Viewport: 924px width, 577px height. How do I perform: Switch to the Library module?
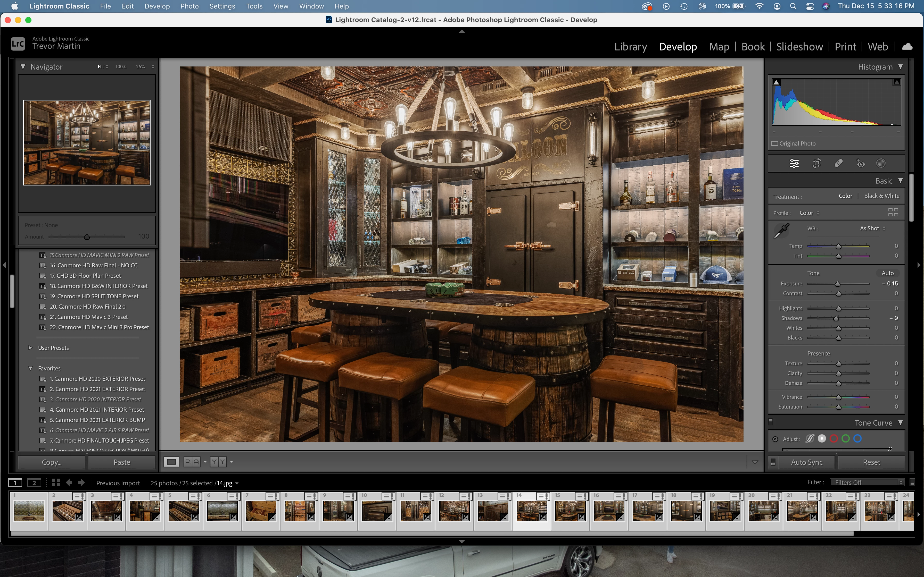[x=630, y=47]
